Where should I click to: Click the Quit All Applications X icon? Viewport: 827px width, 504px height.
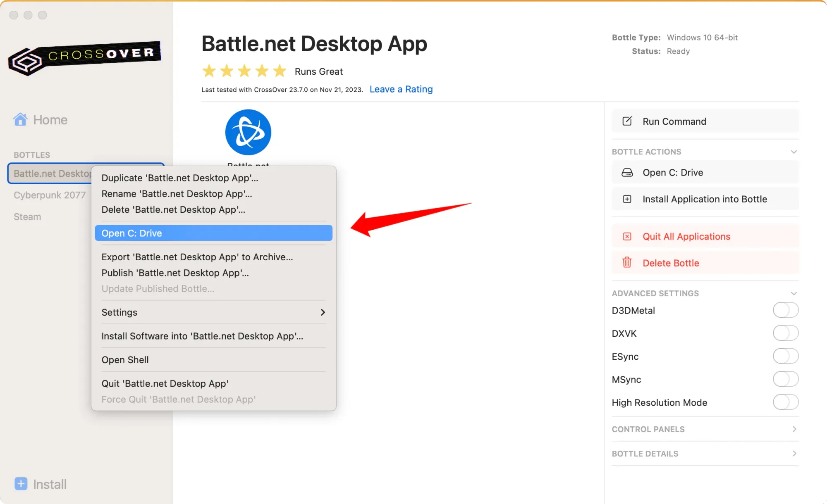click(x=627, y=236)
